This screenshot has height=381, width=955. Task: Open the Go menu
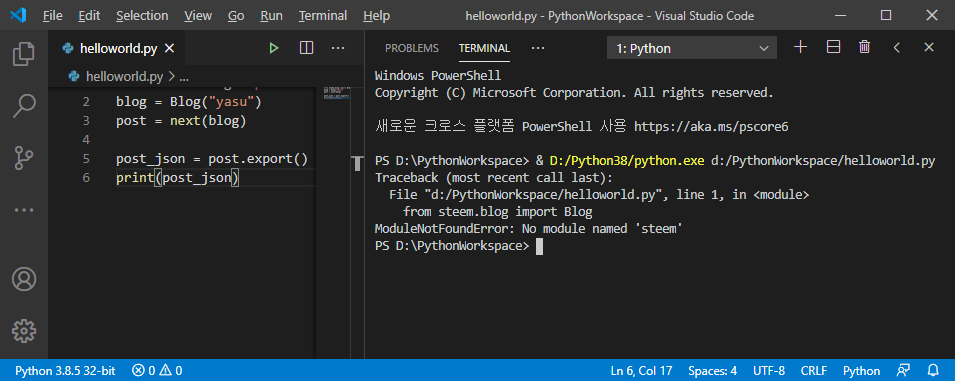236,16
